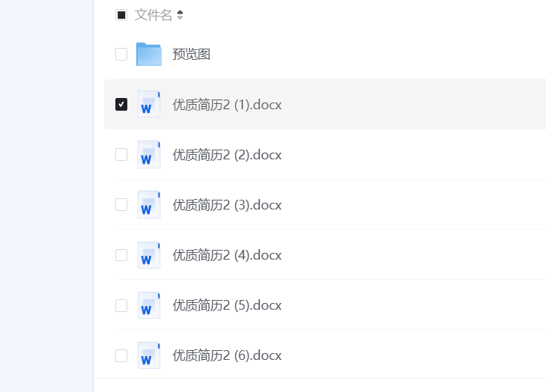The width and height of the screenshot is (546, 392).
Task: Click Word icon for 优质简历2 (6).docx
Action: point(149,355)
